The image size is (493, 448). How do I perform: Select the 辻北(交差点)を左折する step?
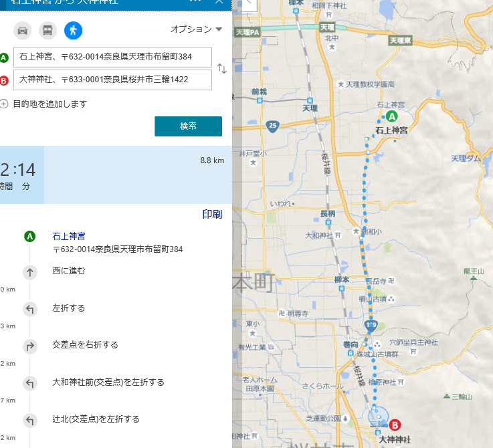click(x=96, y=419)
